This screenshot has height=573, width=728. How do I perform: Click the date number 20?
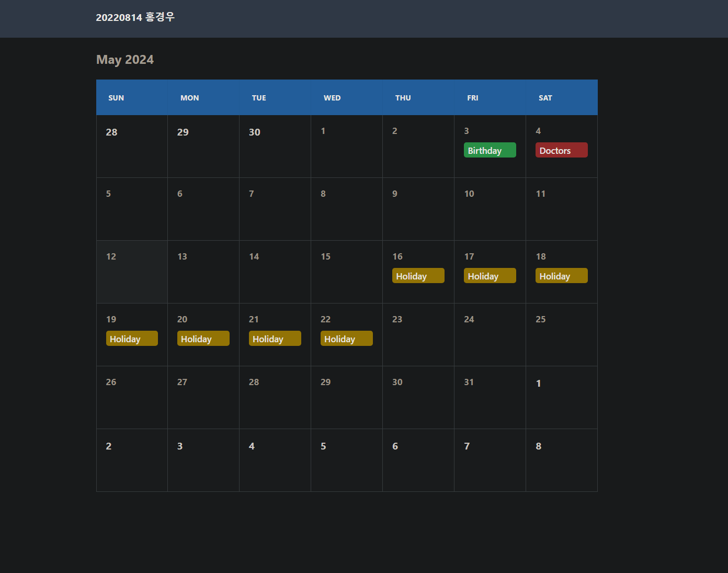[x=182, y=319]
